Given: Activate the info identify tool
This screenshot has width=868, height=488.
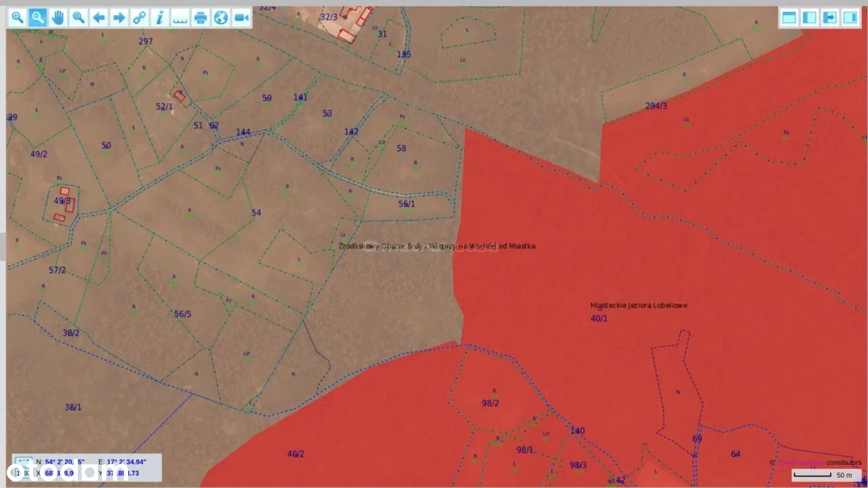Looking at the screenshot, I should pos(160,18).
